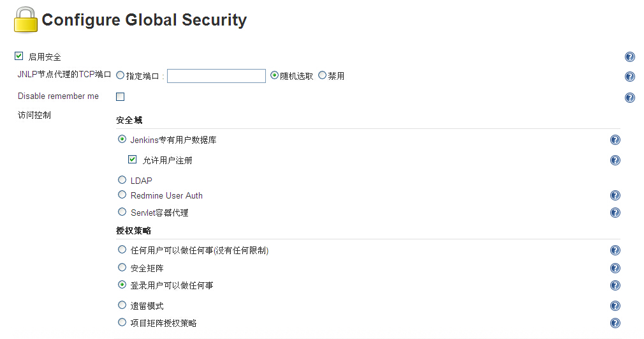Show help for 允许用户注册
The height and width of the screenshot is (339, 644).
[x=615, y=160]
